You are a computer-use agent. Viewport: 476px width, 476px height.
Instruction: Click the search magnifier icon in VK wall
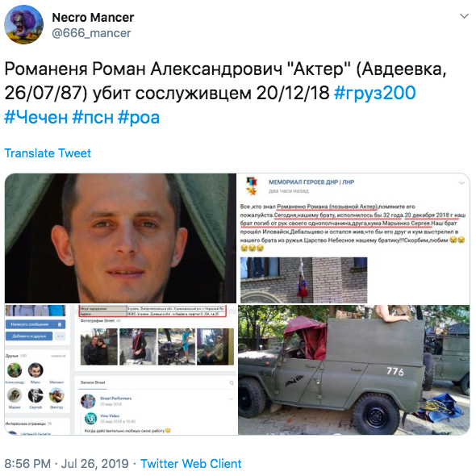coord(232,382)
